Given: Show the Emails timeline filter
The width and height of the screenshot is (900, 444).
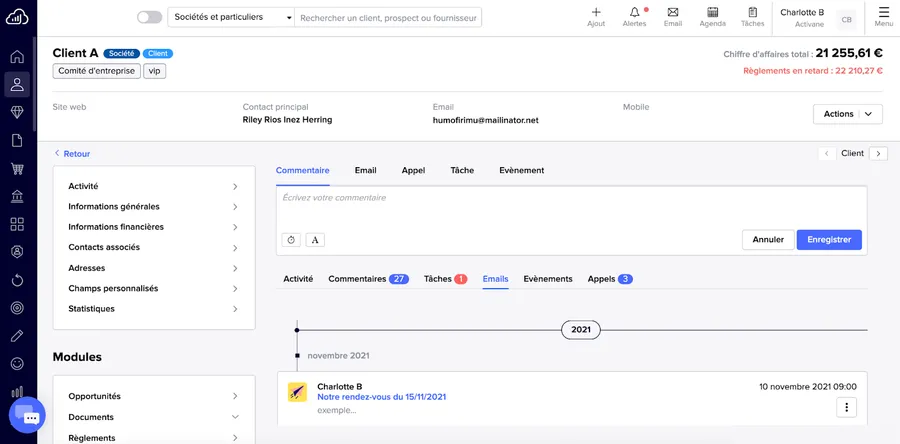Looking at the screenshot, I should [x=495, y=279].
